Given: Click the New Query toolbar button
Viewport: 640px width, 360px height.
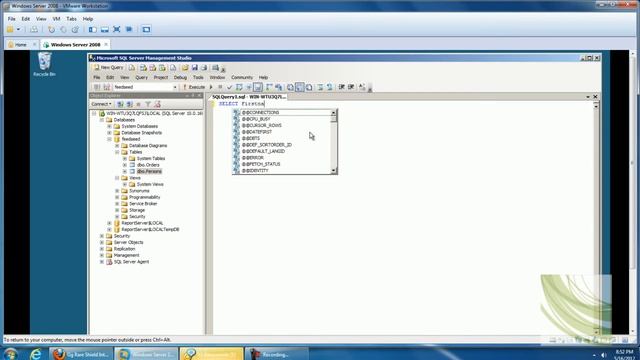Looking at the screenshot, I should click(x=109, y=68).
